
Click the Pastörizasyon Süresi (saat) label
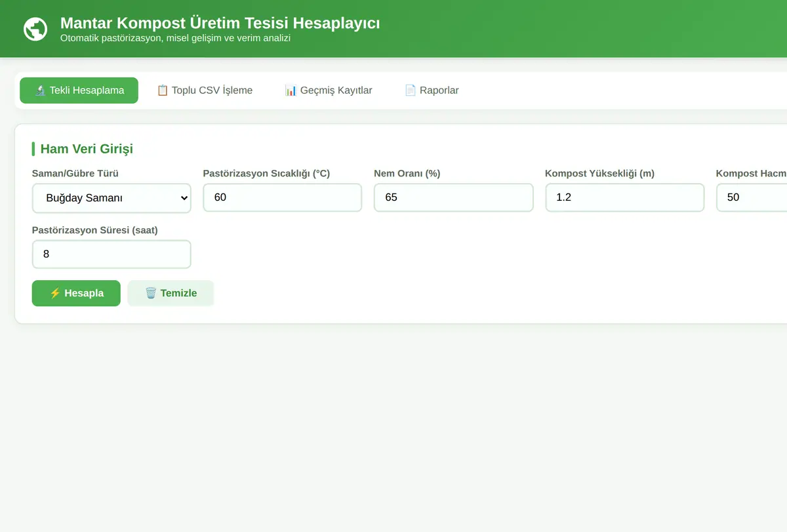[x=95, y=230]
